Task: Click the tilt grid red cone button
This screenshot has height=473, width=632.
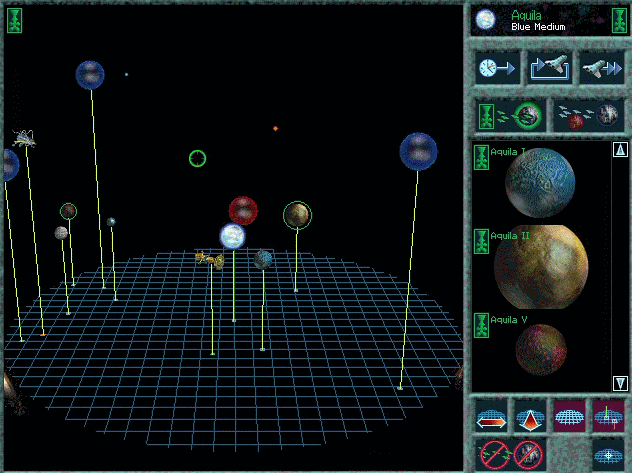Action: pos(530,416)
